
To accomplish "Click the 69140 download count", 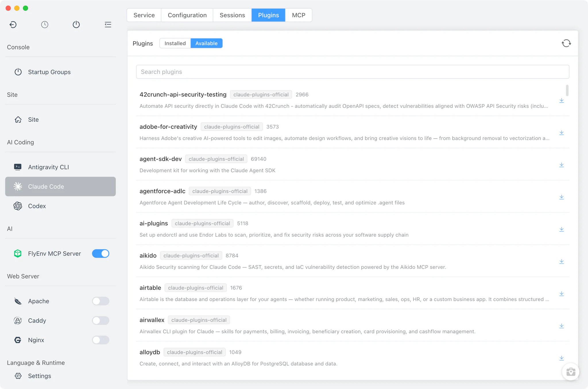I will tap(258, 159).
